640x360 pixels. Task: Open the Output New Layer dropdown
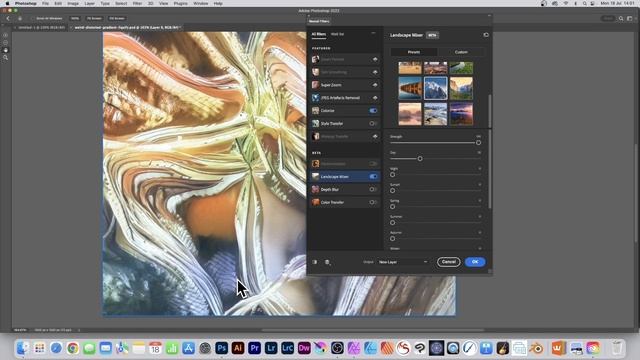[402, 262]
